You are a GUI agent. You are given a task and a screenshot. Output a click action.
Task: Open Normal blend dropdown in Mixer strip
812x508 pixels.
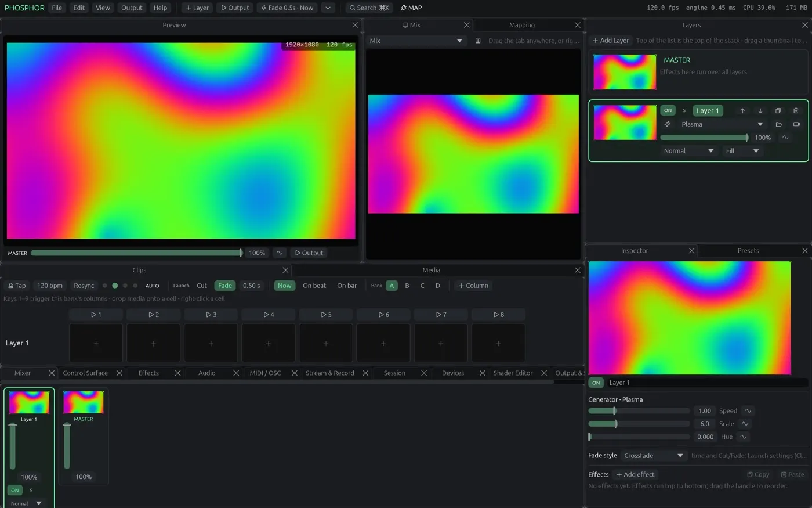[x=26, y=503]
